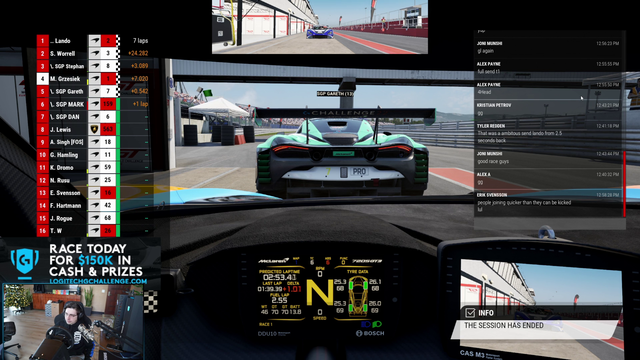The image size is (640, 360).
Task: Click the checkered flag icon beside the webcam
Action: pyautogui.click(x=151, y=302)
